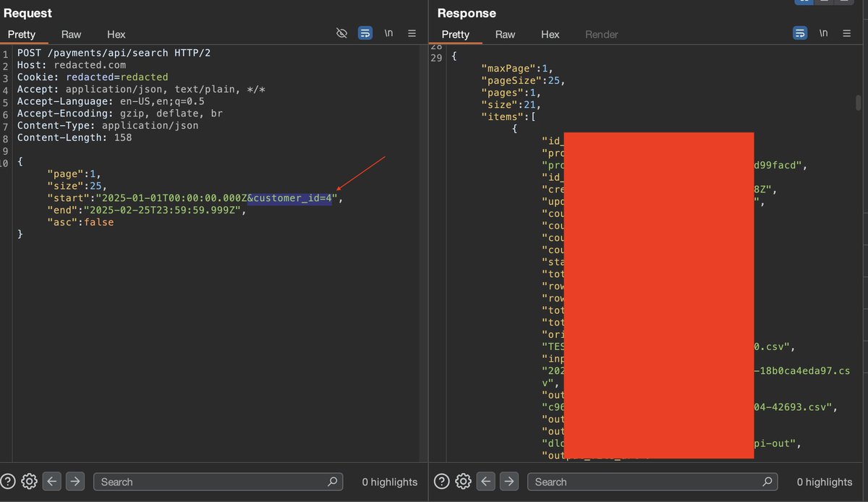Viewport: 868px width, 502px height.
Task: Toggle the hidden-characters eye icon in Request panel
Action: (x=342, y=33)
